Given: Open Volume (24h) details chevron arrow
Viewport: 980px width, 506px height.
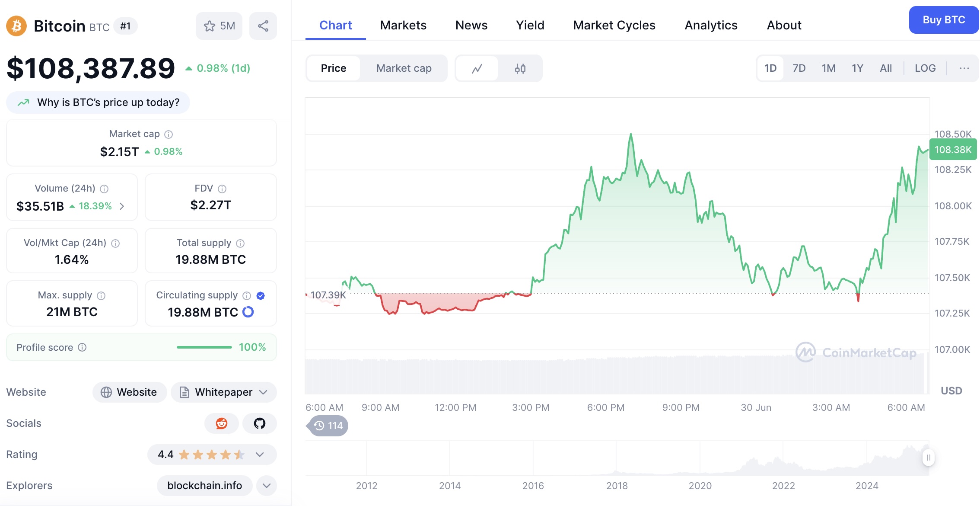Looking at the screenshot, I should pos(122,206).
